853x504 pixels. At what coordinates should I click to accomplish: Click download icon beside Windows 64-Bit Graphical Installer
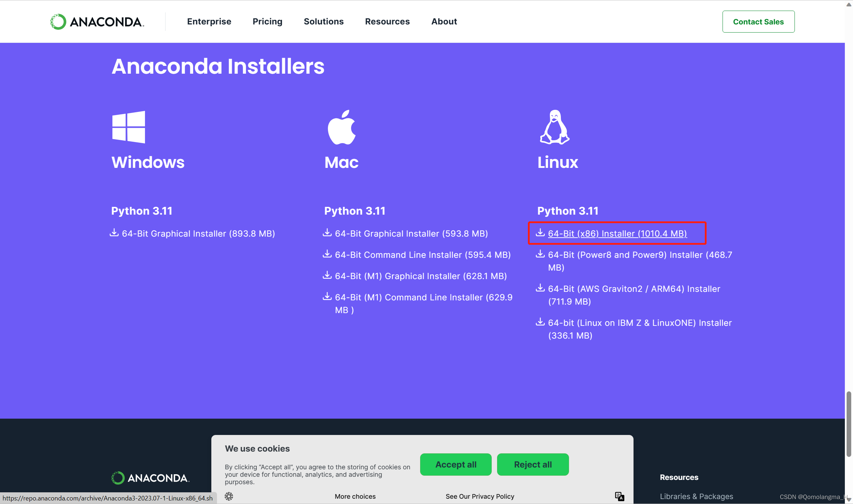coord(114,233)
